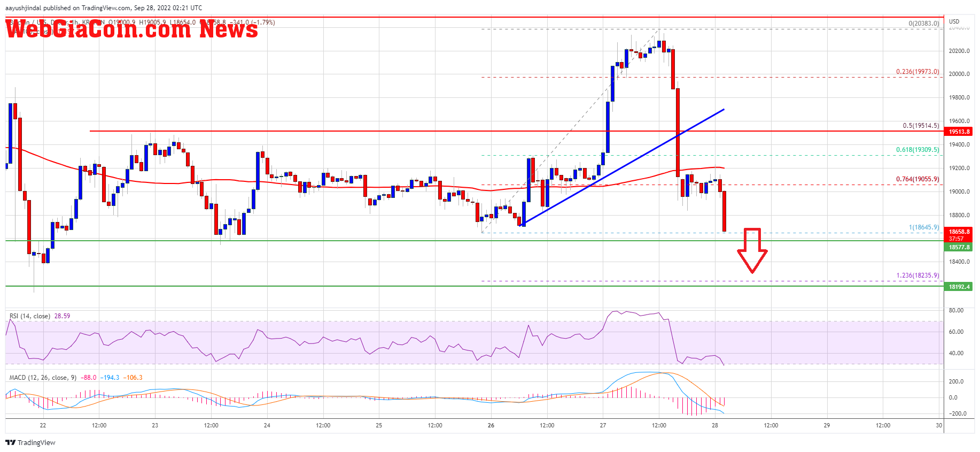This screenshot has width=980, height=452.
Task: Click date 23 on the time axis
Action: [x=155, y=425]
